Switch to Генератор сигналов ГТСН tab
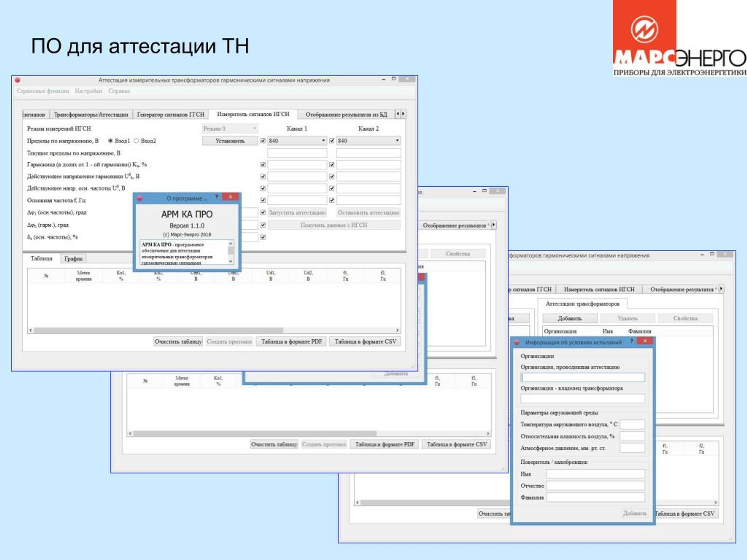 (170, 114)
